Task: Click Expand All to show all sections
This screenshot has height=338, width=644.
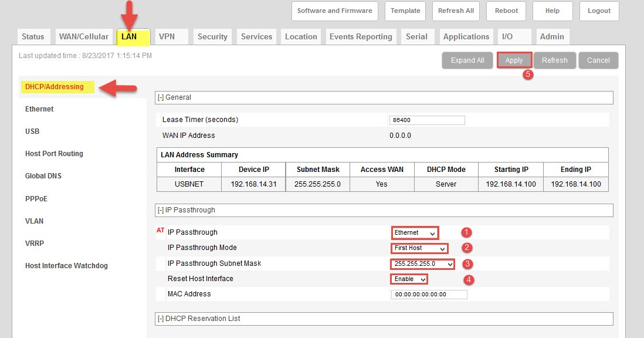Action: point(467,60)
